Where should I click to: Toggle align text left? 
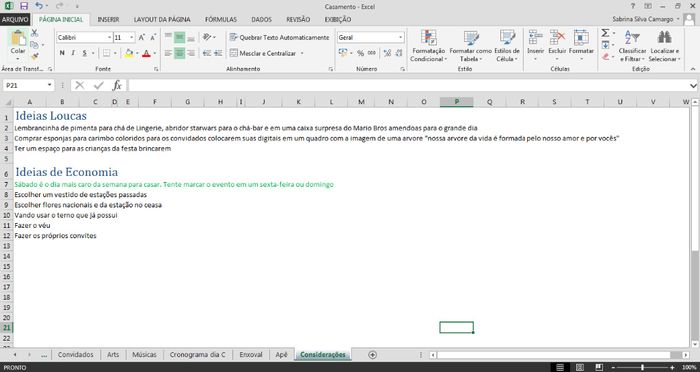click(x=168, y=53)
